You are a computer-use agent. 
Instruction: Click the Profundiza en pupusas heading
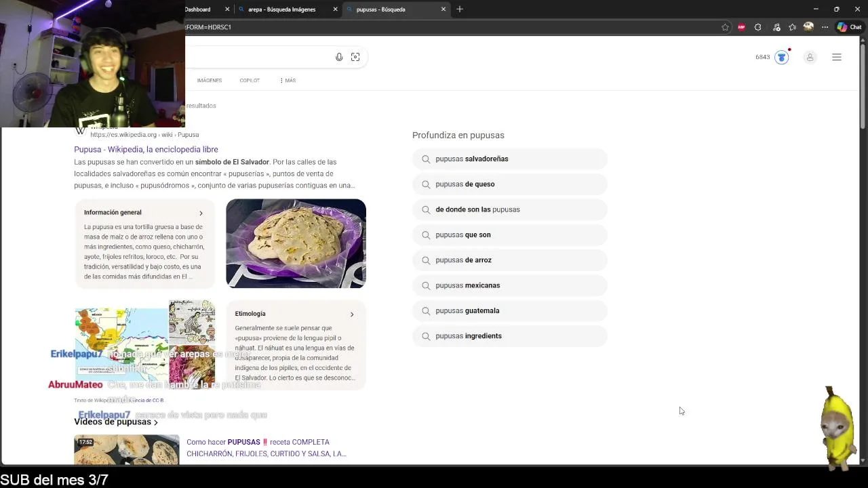click(458, 135)
